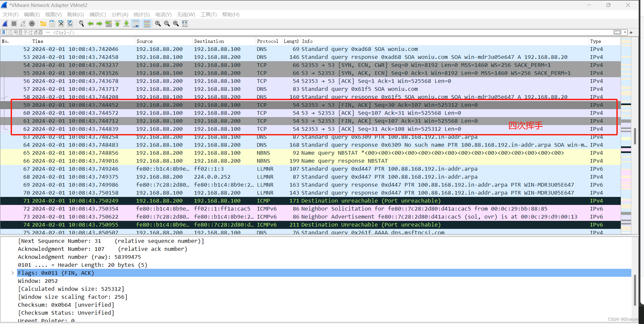Open the 文件(F) menu
Image resolution: width=644 pixels, height=324 pixels.
11,15
